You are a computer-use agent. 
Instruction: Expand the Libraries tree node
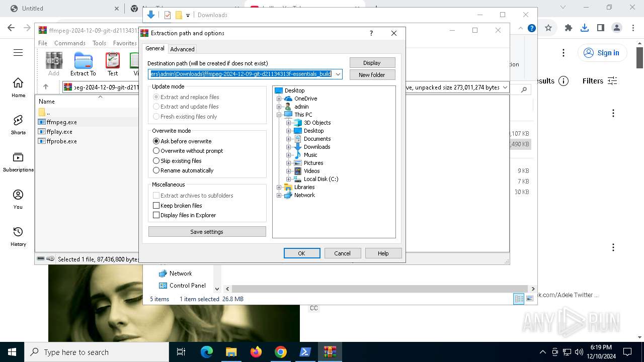(279, 187)
